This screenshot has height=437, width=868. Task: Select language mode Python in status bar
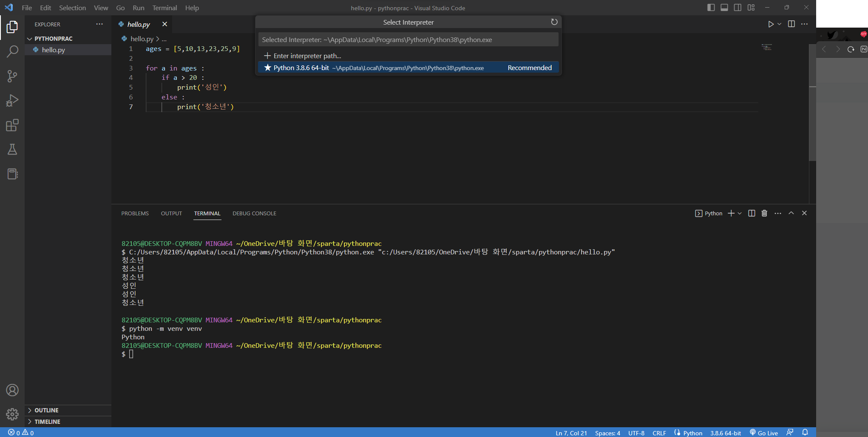692,433
